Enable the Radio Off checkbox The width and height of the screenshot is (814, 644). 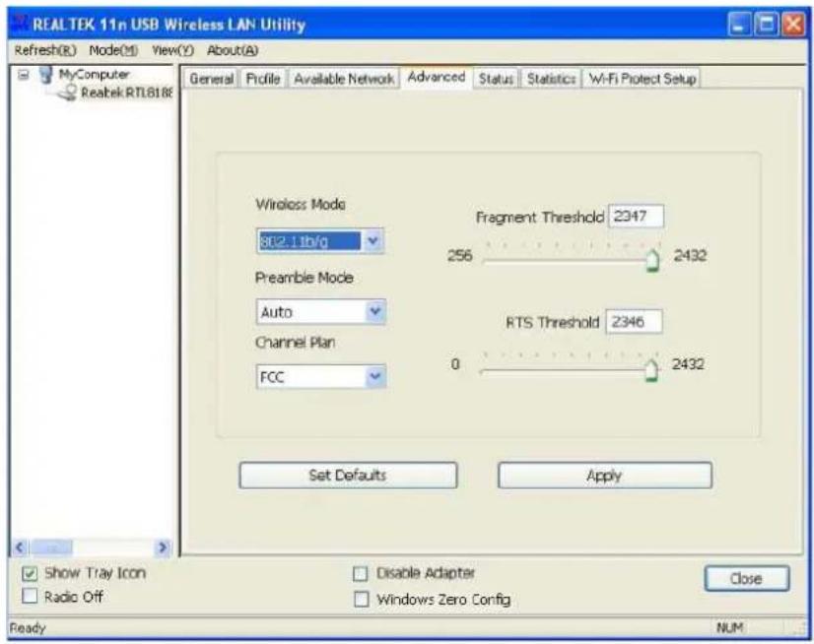(31, 597)
